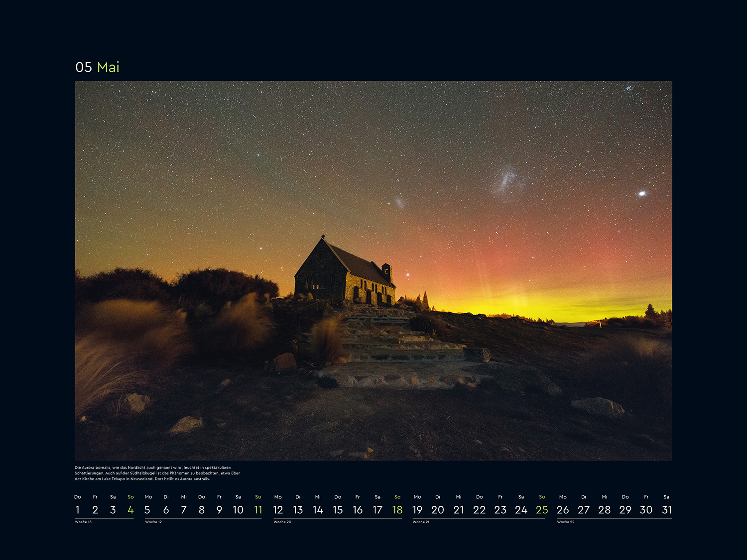
Task: Choose Wednesday, May 7
Action: click(x=184, y=510)
